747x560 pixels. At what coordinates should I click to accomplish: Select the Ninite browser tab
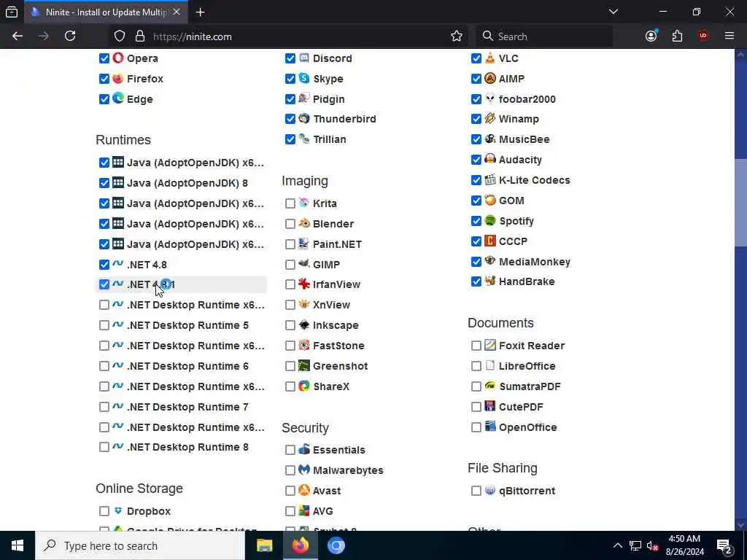tap(106, 12)
